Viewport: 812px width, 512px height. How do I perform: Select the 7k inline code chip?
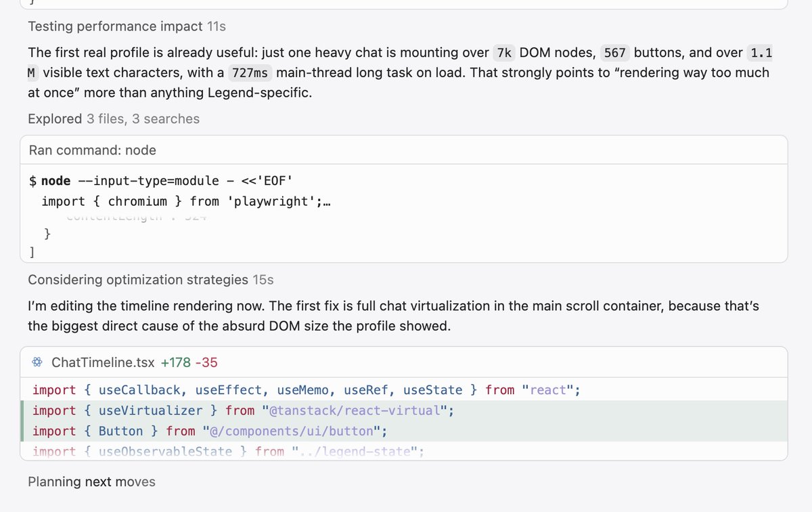tap(504, 53)
